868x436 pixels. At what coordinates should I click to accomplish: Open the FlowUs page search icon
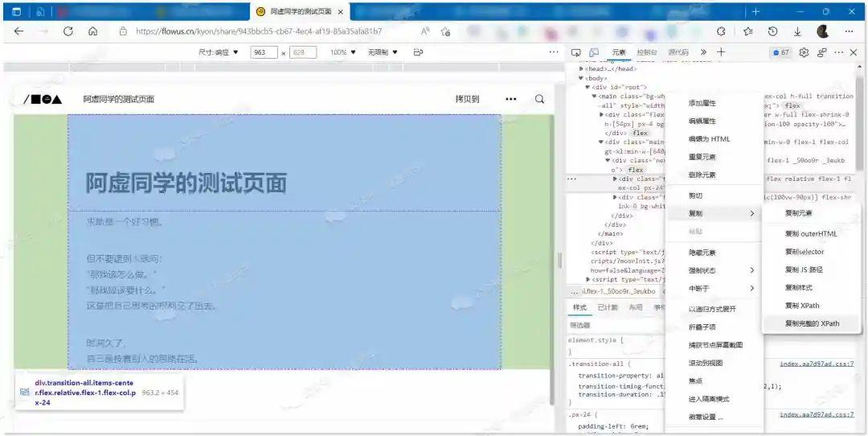(x=540, y=99)
